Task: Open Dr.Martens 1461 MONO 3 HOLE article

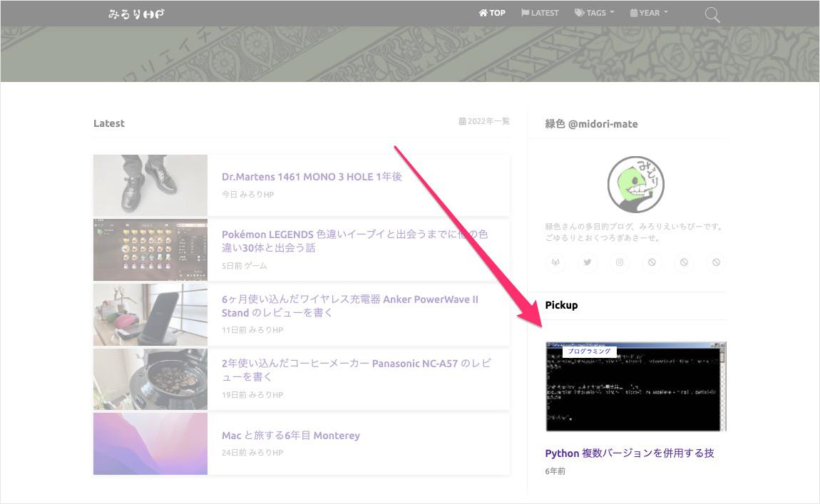Action: click(x=312, y=177)
